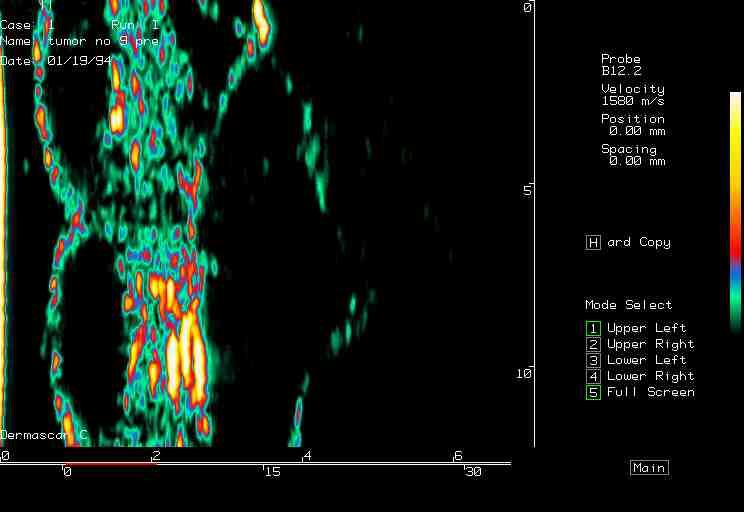Click the Position 0.00 mm field

coord(632,125)
